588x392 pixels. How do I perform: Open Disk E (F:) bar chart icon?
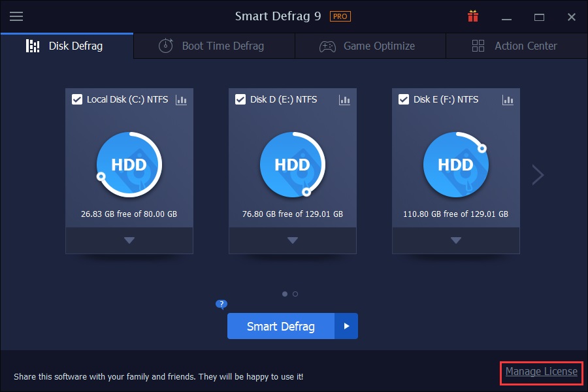click(508, 100)
